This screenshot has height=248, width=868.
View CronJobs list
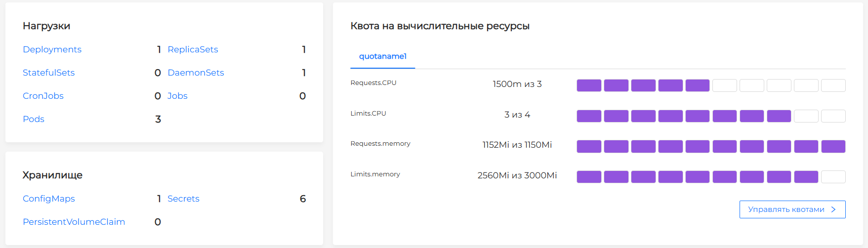[43, 96]
